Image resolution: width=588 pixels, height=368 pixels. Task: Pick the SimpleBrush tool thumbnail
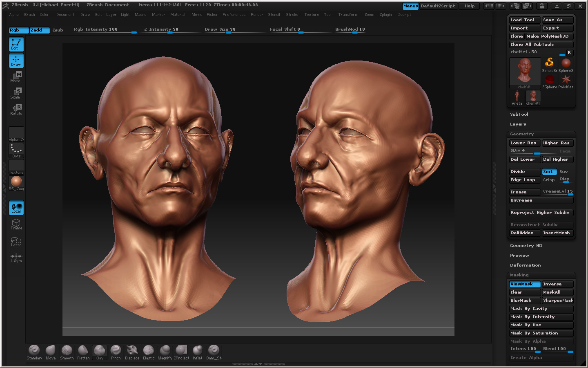[550, 65]
